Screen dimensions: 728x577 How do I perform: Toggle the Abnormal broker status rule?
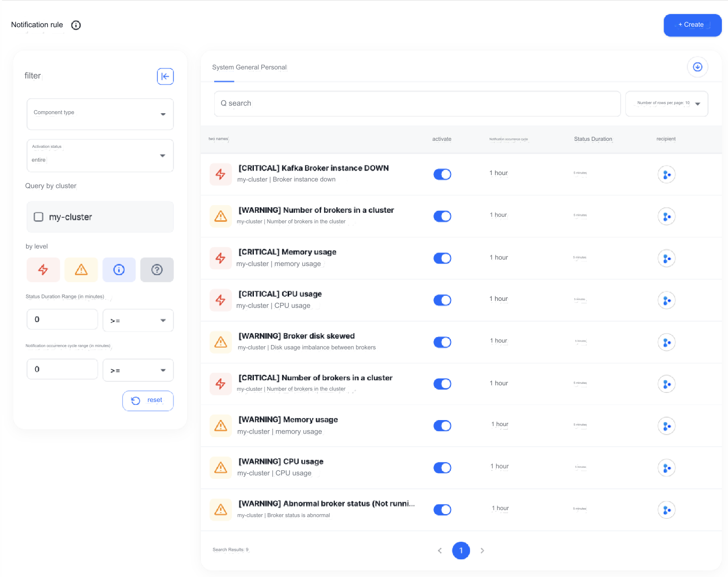(x=442, y=510)
